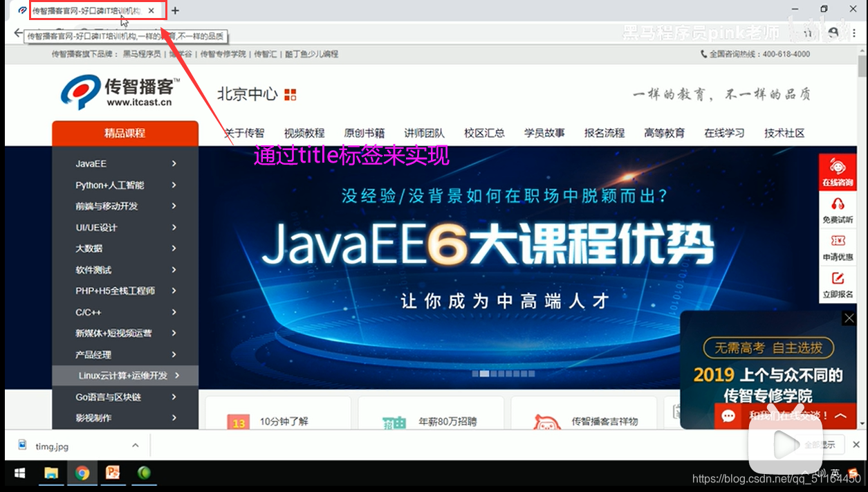Switch to Chrome in taskbar
Image resolution: width=868 pixels, height=492 pixels.
tap(82, 473)
